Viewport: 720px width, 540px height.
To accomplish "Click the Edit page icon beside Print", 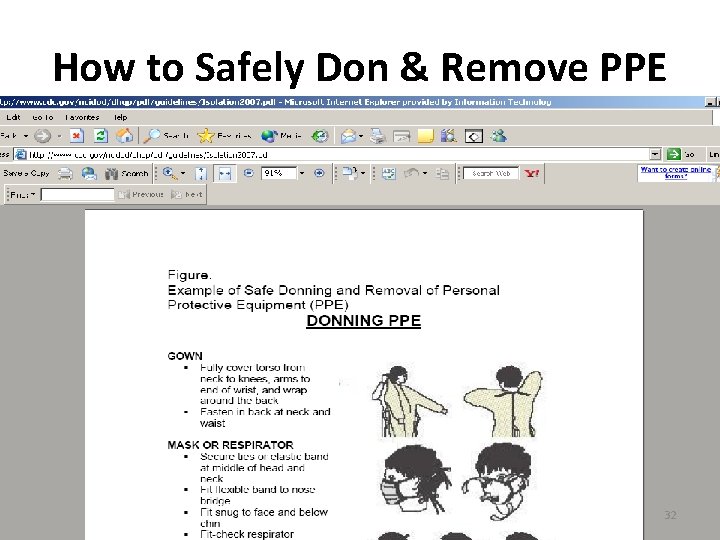I will coord(402,136).
